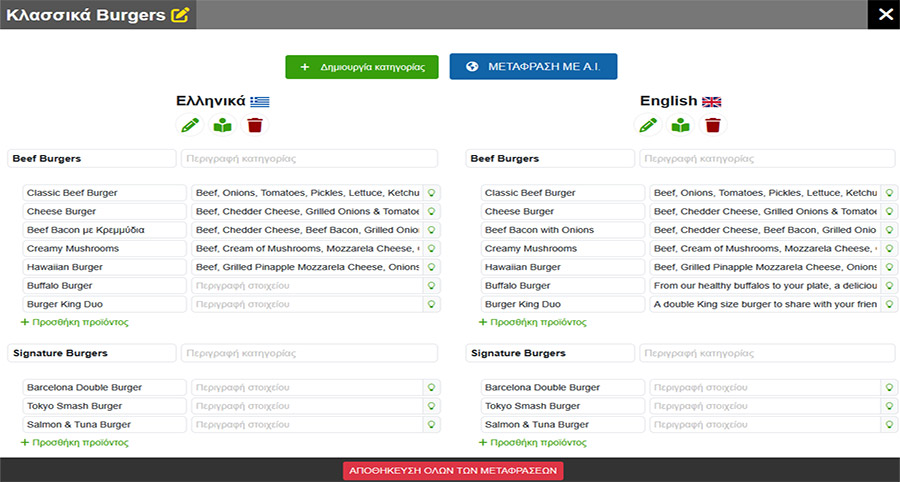Click Greek Creamy Mushrooms name field
This screenshot has height=482, width=900.
[104, 248]
